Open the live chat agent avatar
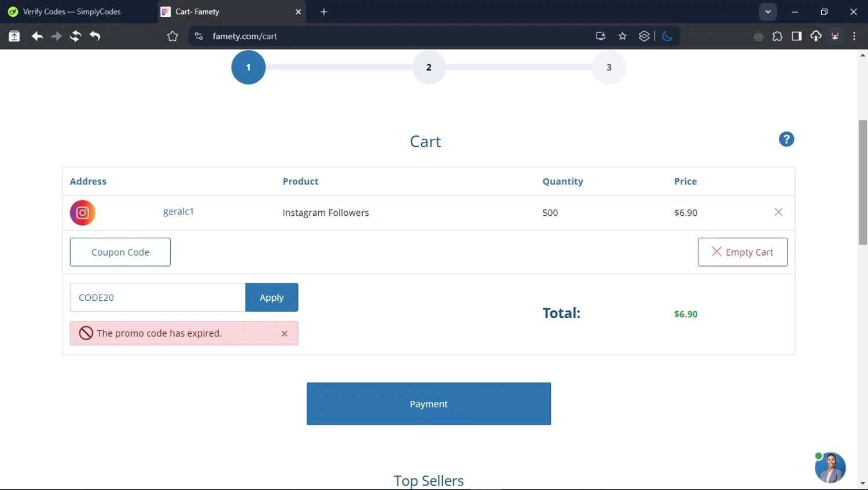868x490 pixels. [830, 467]
